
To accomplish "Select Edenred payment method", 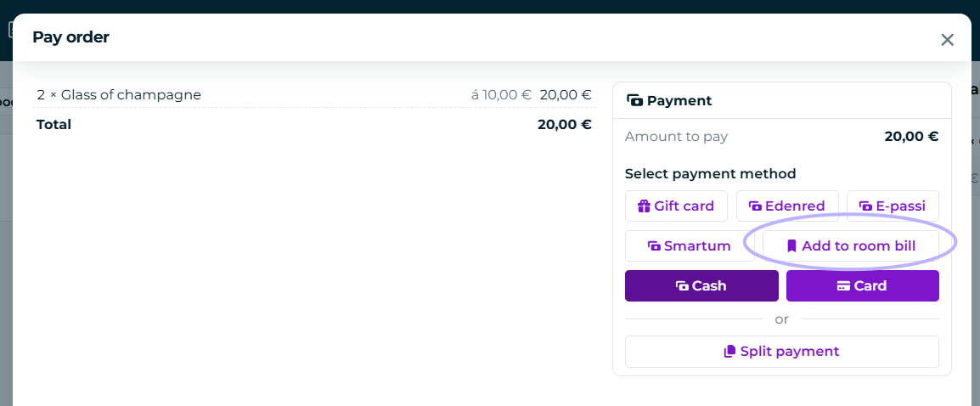I will (x=787, y=206).
